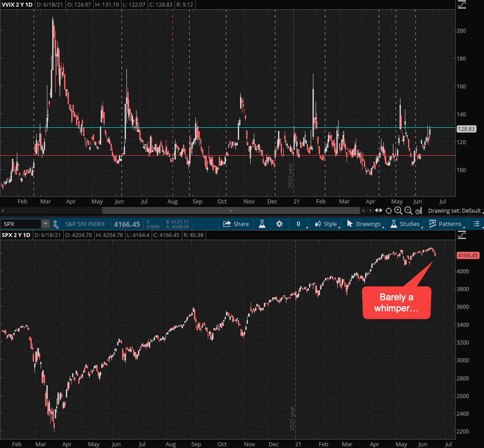Open the Drawings menu
Viewport: 484px width, 448px height.
click(x=364, y=224)
